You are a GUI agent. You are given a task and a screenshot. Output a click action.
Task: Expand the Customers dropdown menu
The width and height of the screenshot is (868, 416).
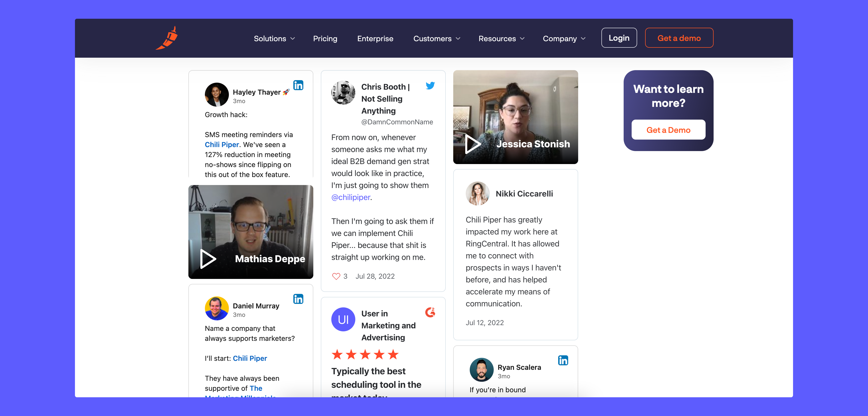(x=437, y=38)
